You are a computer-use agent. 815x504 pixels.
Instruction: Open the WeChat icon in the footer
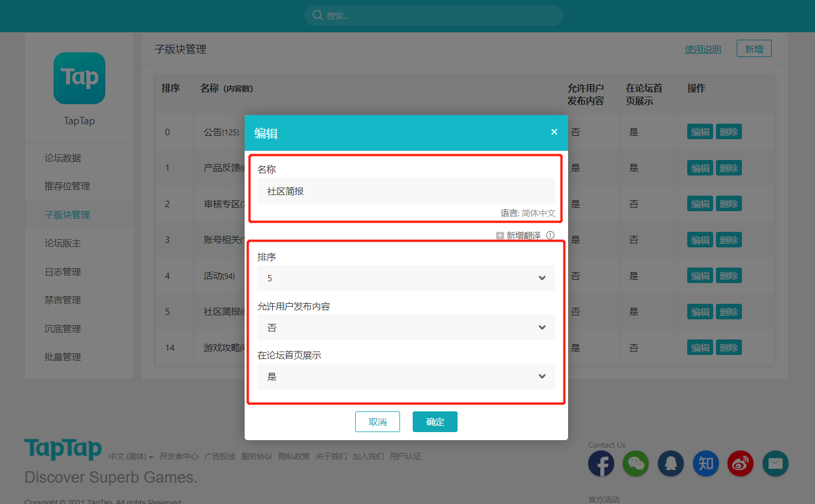[x=635, y=463]
